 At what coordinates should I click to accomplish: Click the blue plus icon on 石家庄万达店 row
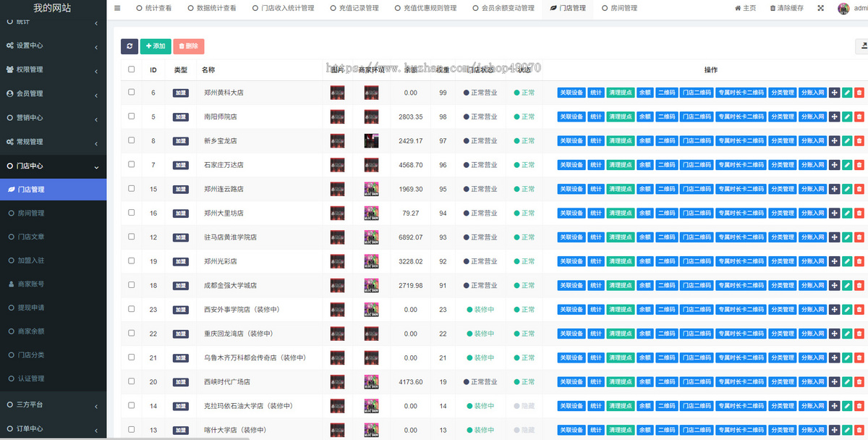click(835, 164)
